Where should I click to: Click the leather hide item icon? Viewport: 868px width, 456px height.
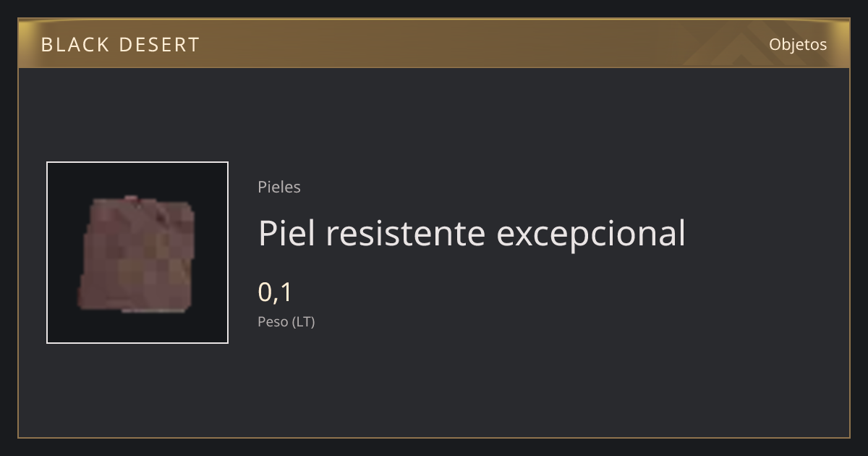(x=137, y=253)
